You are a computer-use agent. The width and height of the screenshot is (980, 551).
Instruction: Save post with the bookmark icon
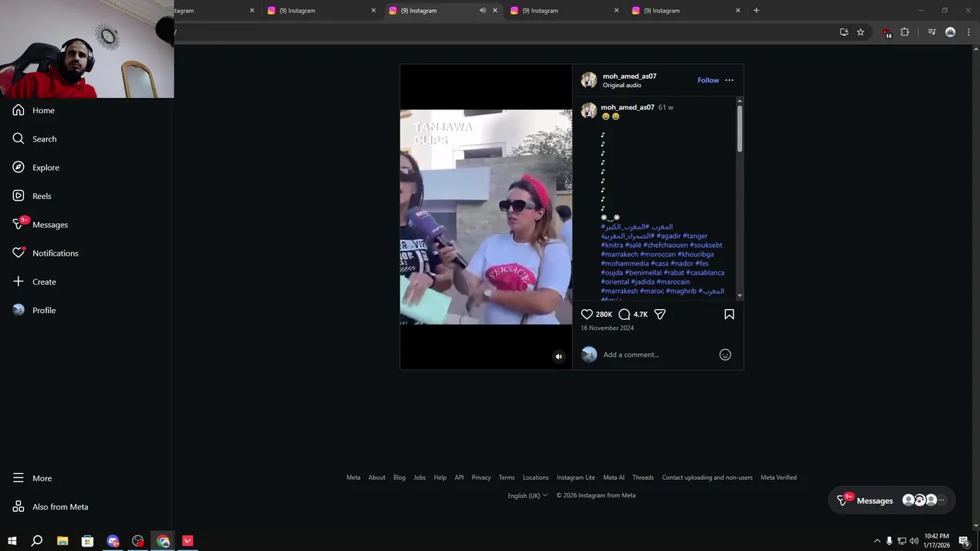pyautogui.click(x=729, y=315)
